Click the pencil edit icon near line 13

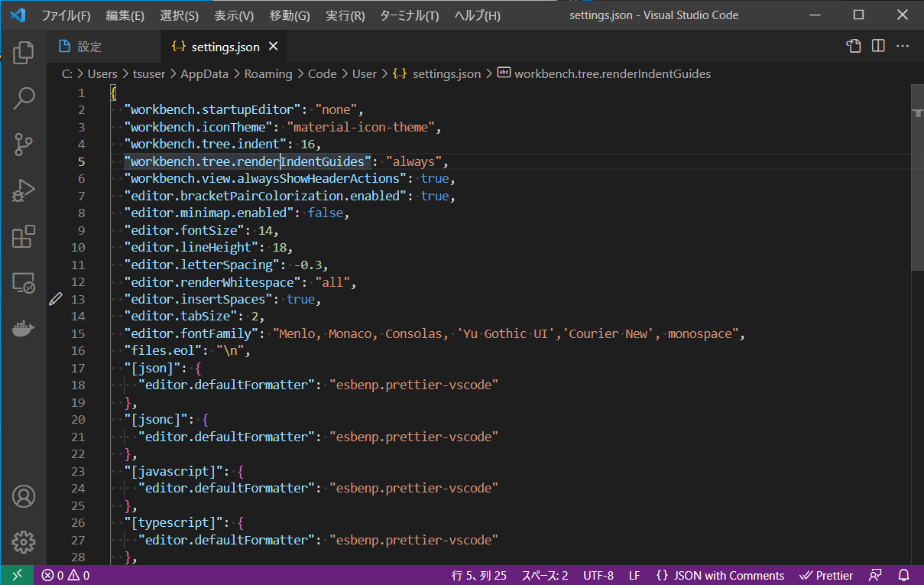[x=55, y=299]
